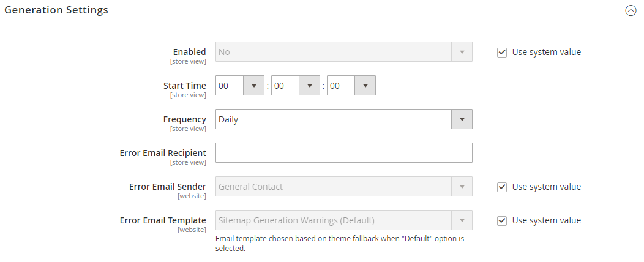The height and width of the screenshot is (262, 644).
Task: Open the Start Time hours dropdown
Action: point(239,86)
